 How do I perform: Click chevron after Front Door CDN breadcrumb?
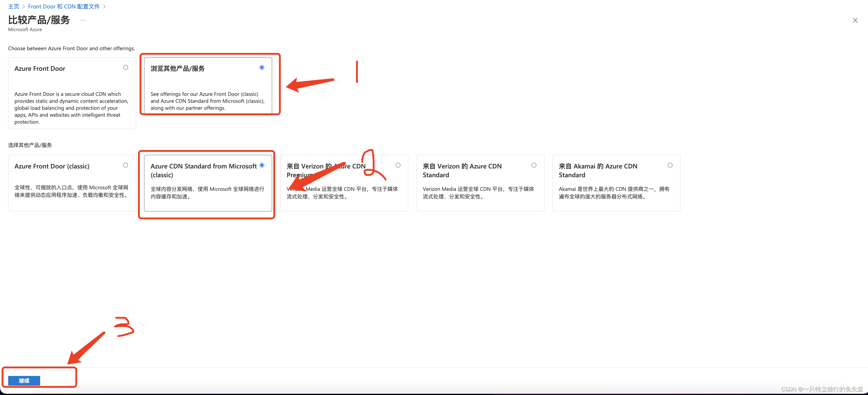(x=104, y=6)
